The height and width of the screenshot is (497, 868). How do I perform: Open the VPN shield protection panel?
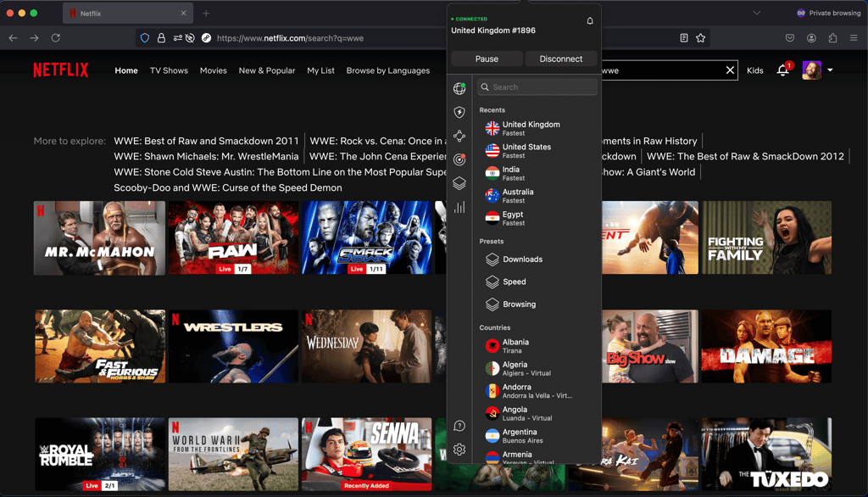[x=459, y=112]
